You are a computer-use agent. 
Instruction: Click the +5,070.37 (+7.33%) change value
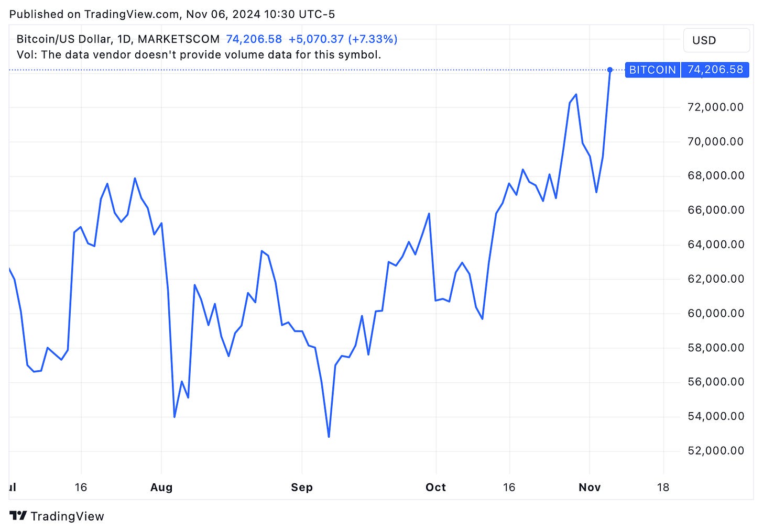343,39
